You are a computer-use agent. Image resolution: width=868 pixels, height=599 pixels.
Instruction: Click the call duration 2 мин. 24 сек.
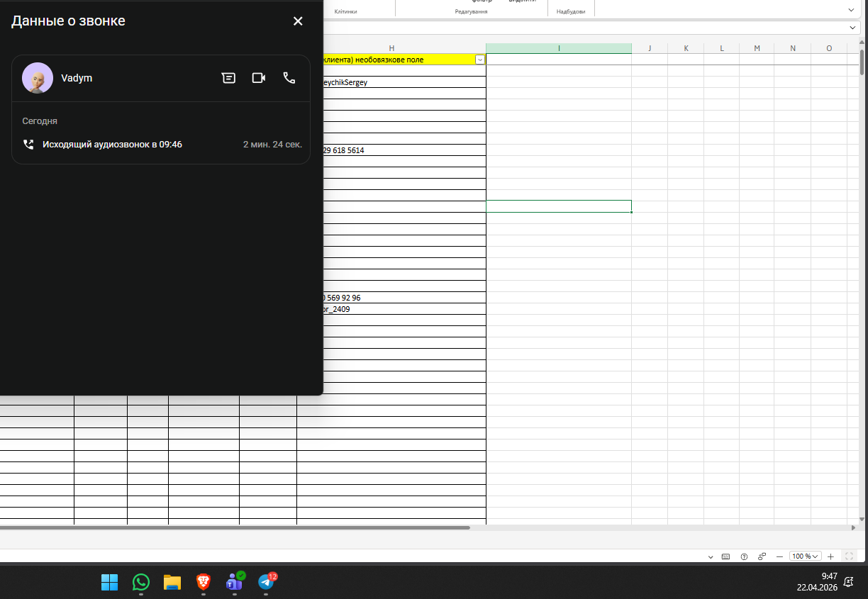pyautogui.click(x=272, y=145)
